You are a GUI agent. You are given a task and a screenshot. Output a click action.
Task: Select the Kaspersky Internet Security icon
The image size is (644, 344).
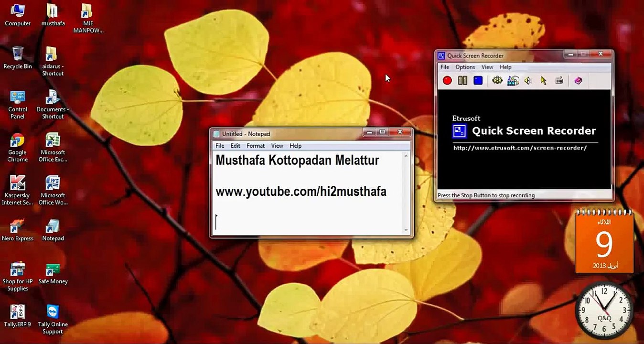pos(18,191)
